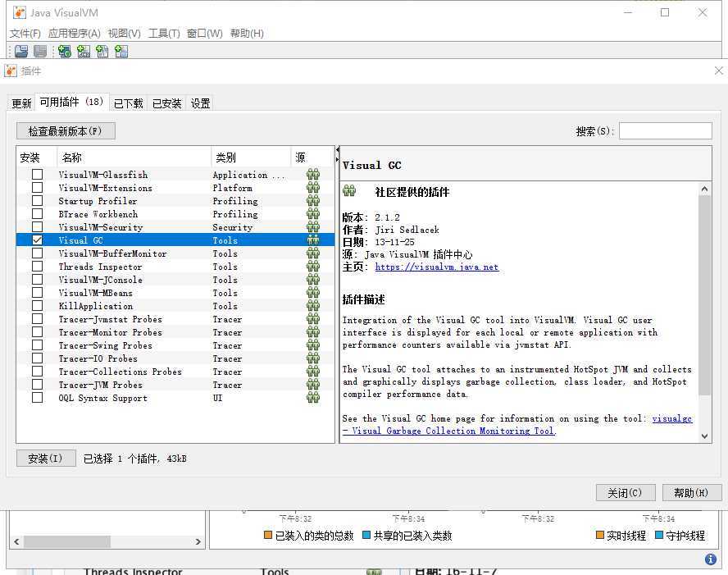Click the source icon in Startup Profiler row
The image size is (728, 575).
(313, 201)
